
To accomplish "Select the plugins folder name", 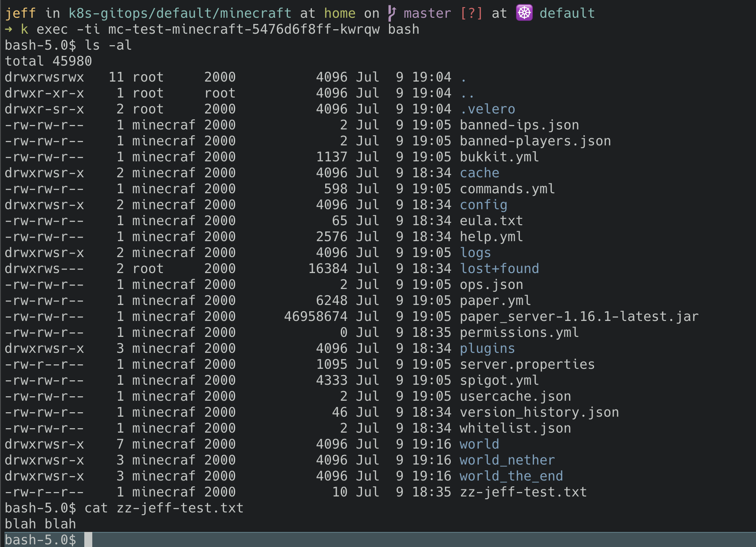I will 487,349.
